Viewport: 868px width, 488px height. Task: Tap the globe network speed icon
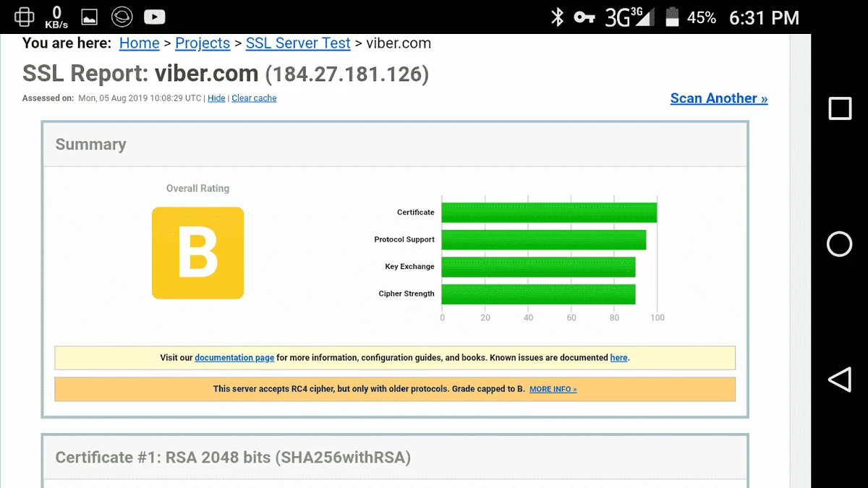25,17
